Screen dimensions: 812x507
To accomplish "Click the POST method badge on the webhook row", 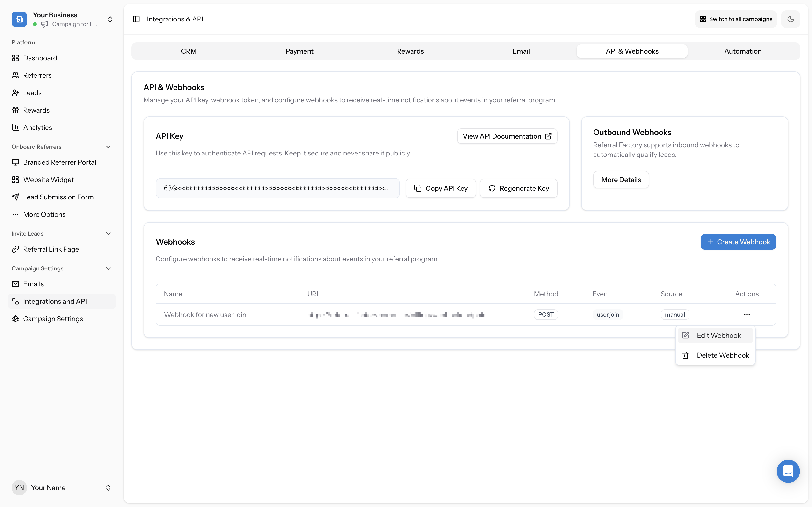I will [x=546, y=314].
